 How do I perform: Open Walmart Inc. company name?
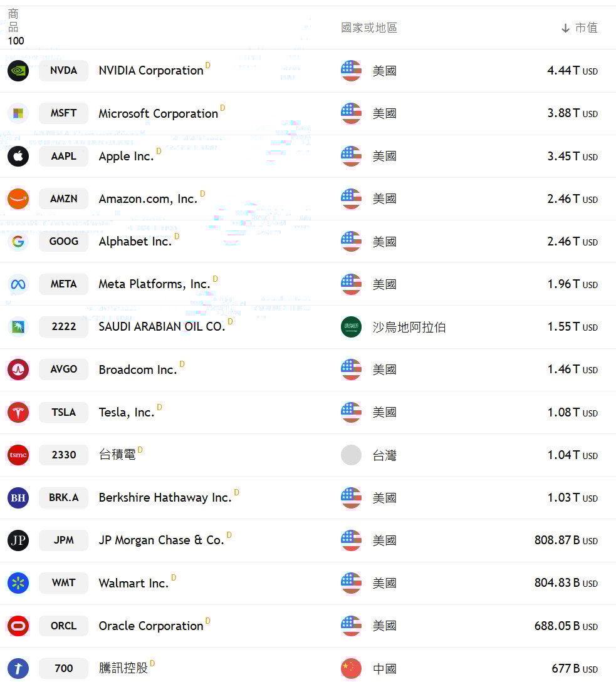[133, 583]
